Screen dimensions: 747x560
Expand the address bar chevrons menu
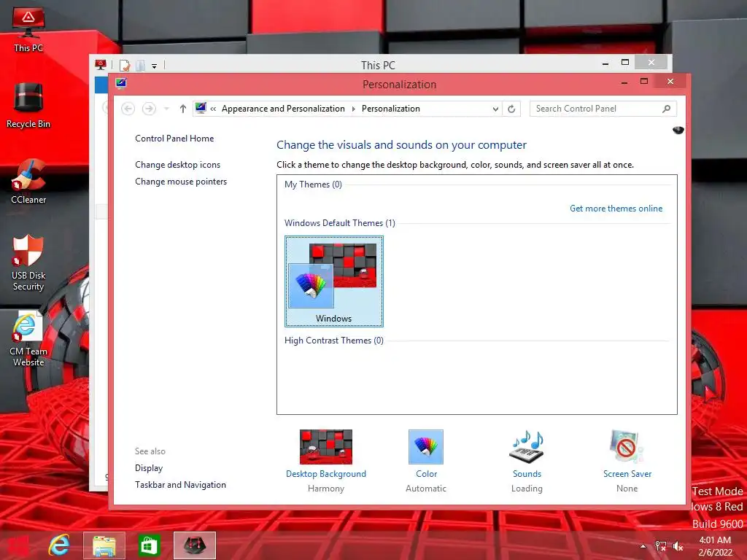[213, 109]
